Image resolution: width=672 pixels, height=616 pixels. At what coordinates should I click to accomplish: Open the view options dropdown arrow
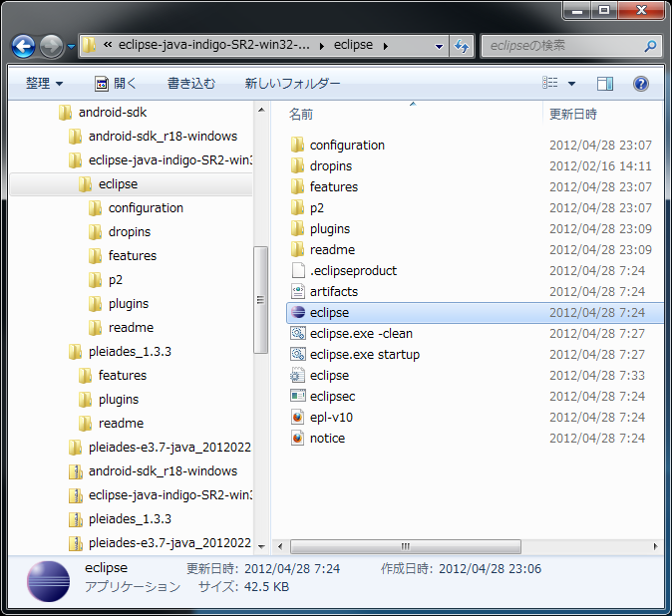[571, 84]
